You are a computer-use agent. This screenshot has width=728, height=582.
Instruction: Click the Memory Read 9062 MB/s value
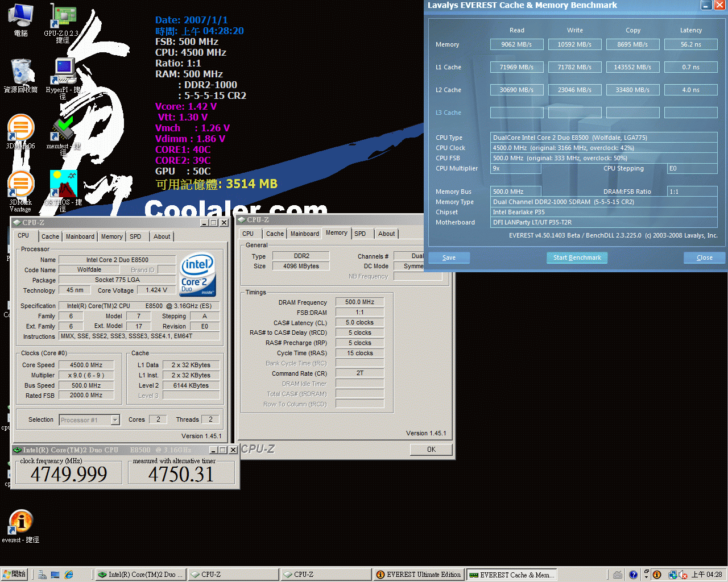[517, 44]
